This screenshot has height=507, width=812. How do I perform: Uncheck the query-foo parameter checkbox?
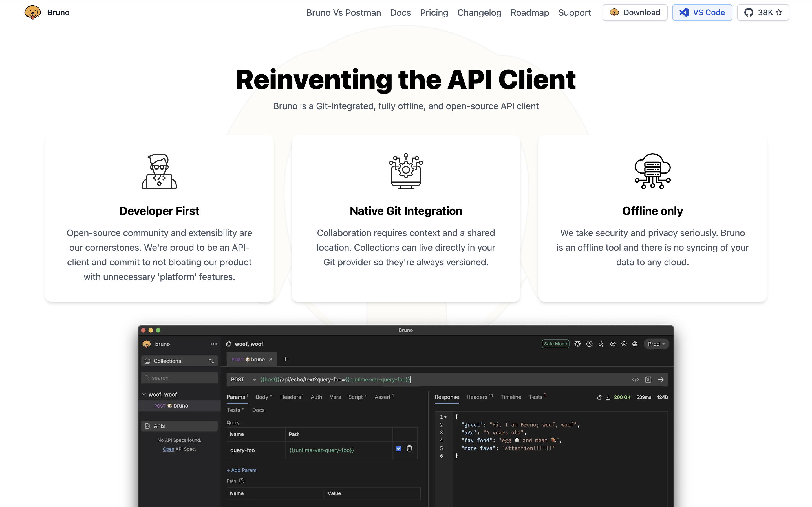click(x=399, y=449)
